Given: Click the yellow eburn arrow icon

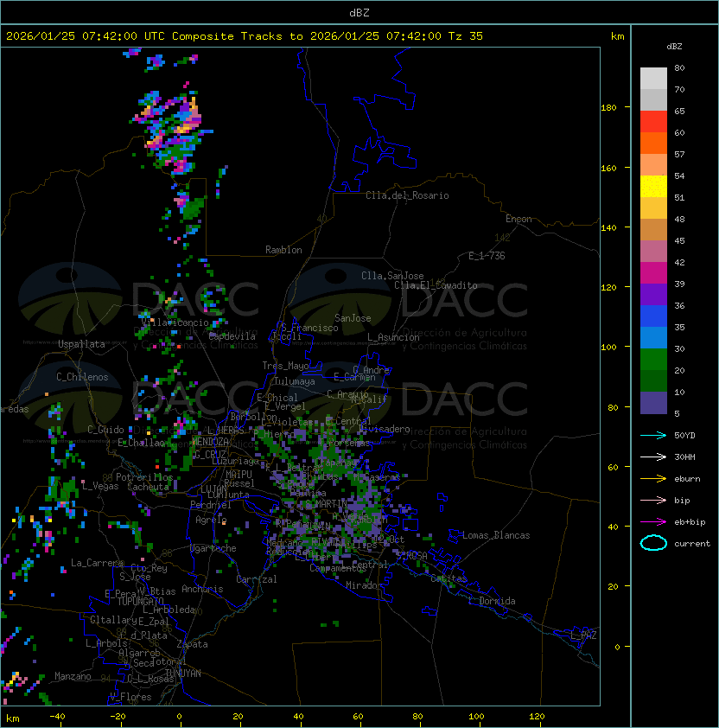Looking at the screenshot, I should pyautogui.click(x=653, y=479).
